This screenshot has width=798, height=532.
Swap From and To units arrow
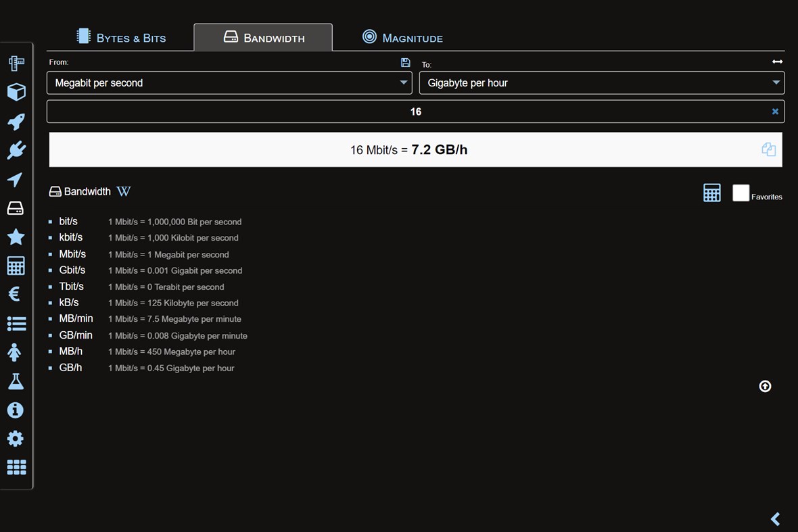(x=777, y=62)
